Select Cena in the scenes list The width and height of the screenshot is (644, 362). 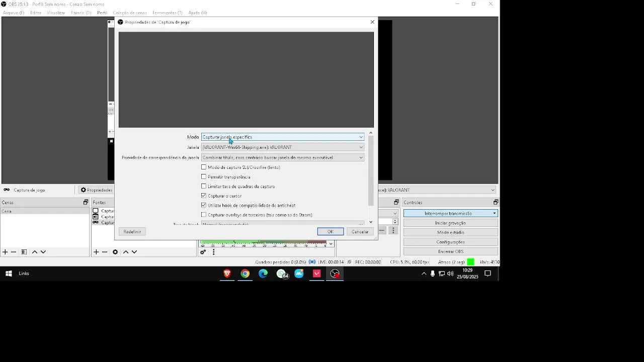tap(45, 211)
